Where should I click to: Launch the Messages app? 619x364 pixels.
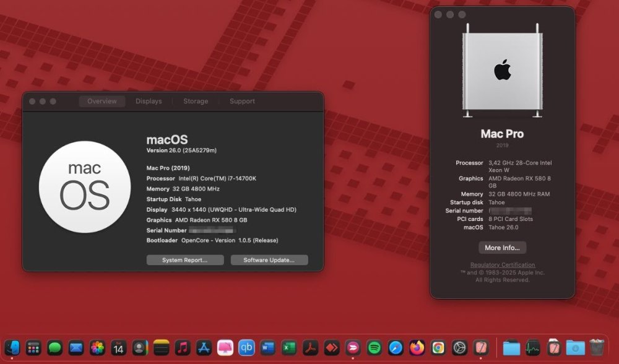tap(55, 348)
